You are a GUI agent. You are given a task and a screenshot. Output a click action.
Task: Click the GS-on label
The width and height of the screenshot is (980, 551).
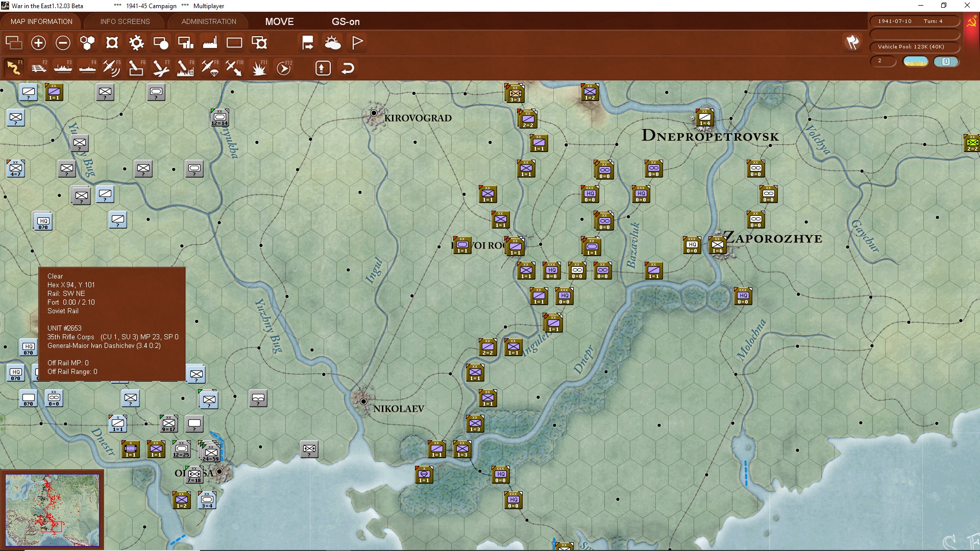coord(346,21)
